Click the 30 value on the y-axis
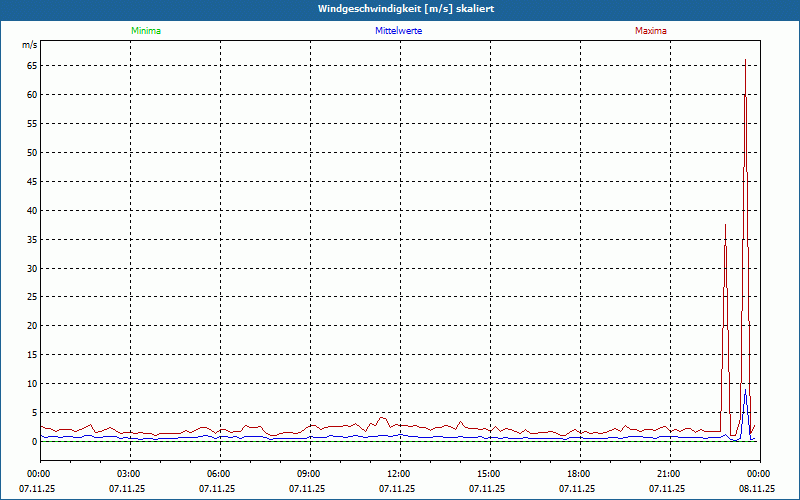The image size is (800, 500). coord(32,268)
